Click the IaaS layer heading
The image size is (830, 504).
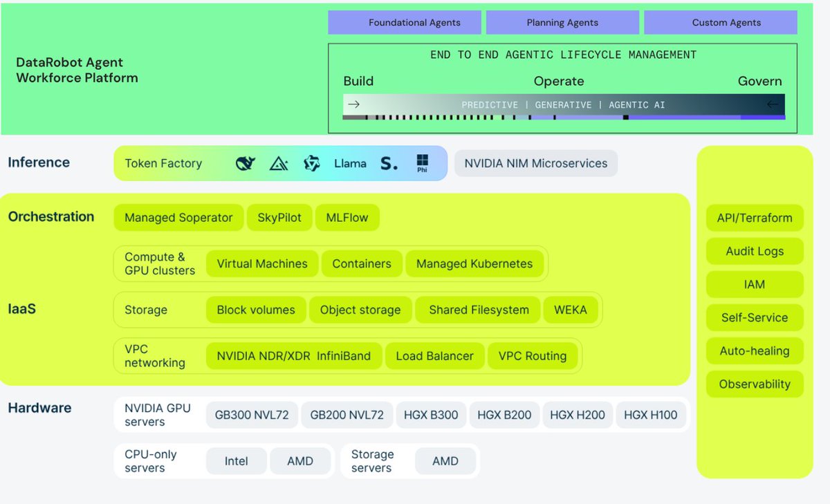point(22,308)
